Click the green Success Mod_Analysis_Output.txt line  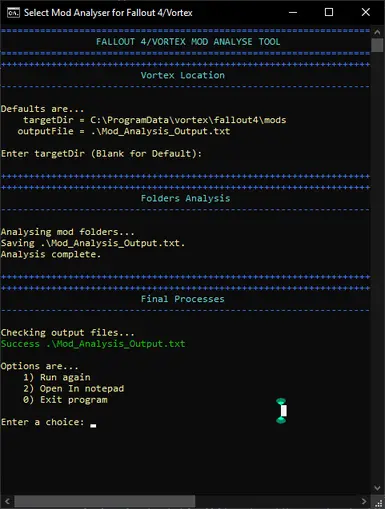tap(93, 344)
